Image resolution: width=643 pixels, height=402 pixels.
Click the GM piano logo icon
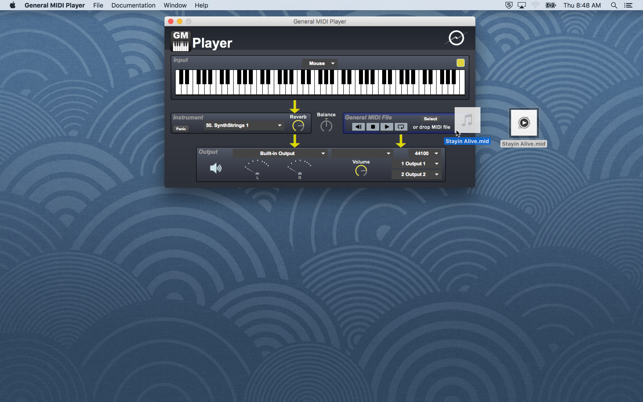(180, 41)
